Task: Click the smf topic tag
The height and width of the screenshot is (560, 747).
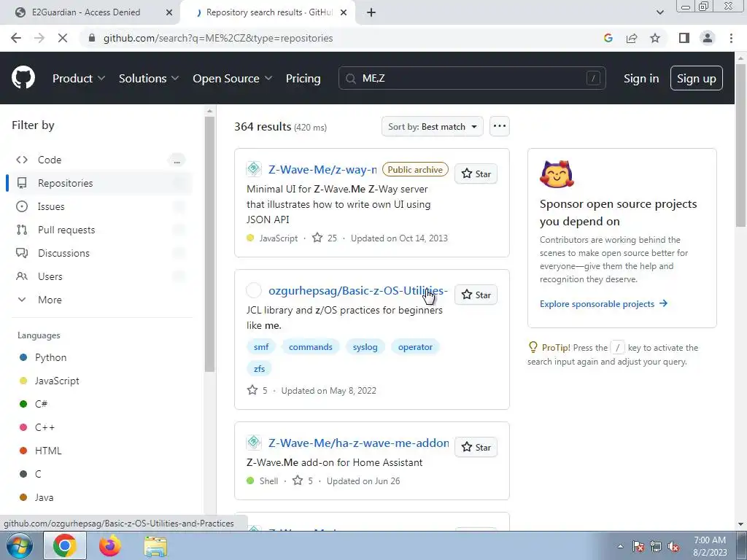Action: pos(261,346)
